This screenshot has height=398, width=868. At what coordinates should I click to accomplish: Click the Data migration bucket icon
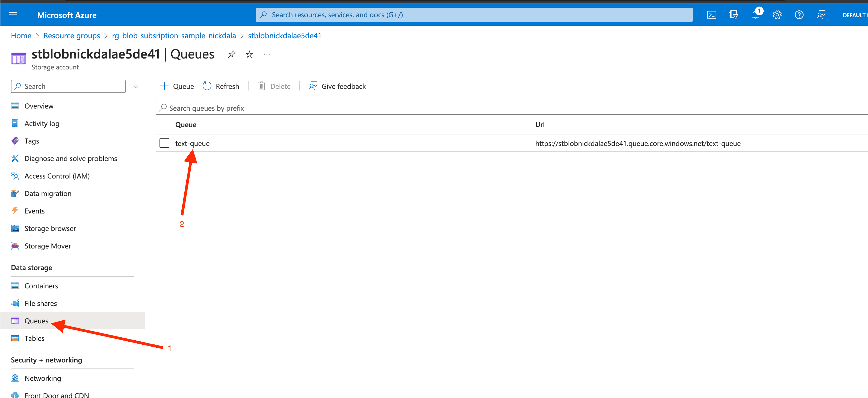pyautogui.click(x=15, y=194)
